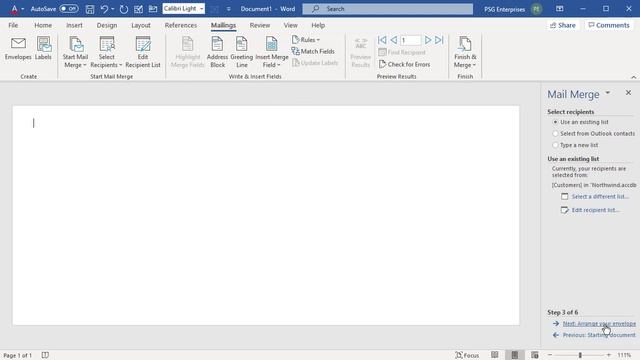Open Select Recipients dropdown

tap(106, 52)
